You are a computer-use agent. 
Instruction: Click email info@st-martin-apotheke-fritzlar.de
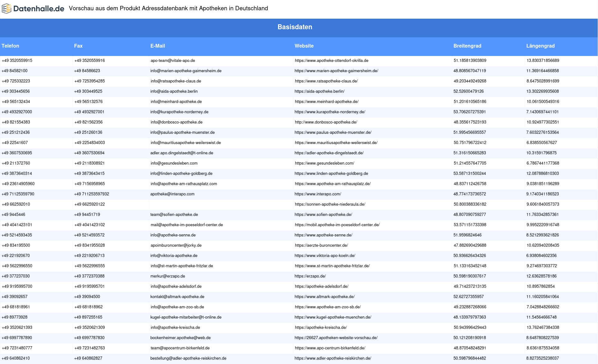(x=182, y=266)
